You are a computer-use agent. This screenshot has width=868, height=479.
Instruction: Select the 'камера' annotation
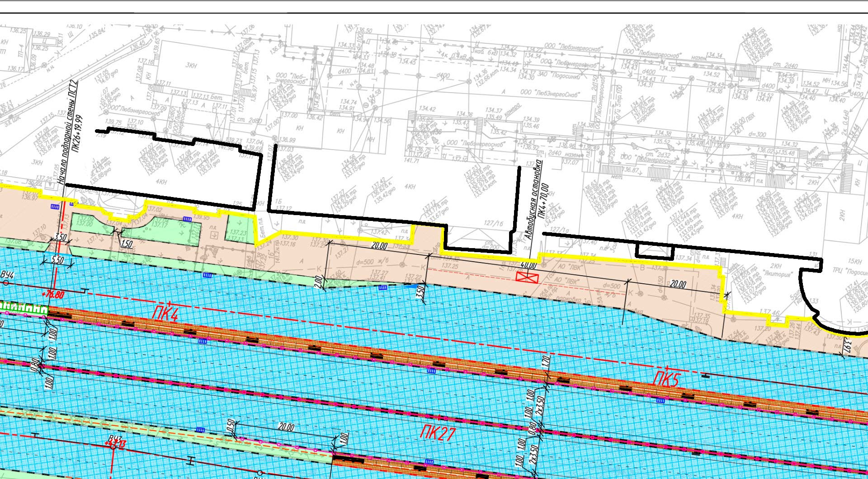(x=513, y=109)
